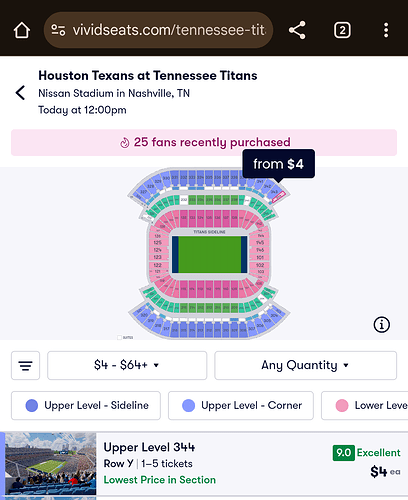This screenshot has height=500, width=408.
Task: Open the filters icon button
Action: [x=25, y=365]
